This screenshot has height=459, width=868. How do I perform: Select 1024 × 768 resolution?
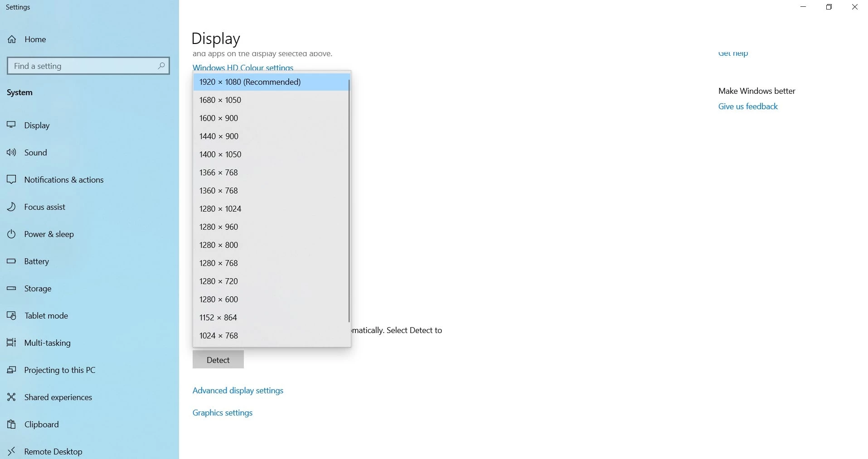tap(271, 336)
